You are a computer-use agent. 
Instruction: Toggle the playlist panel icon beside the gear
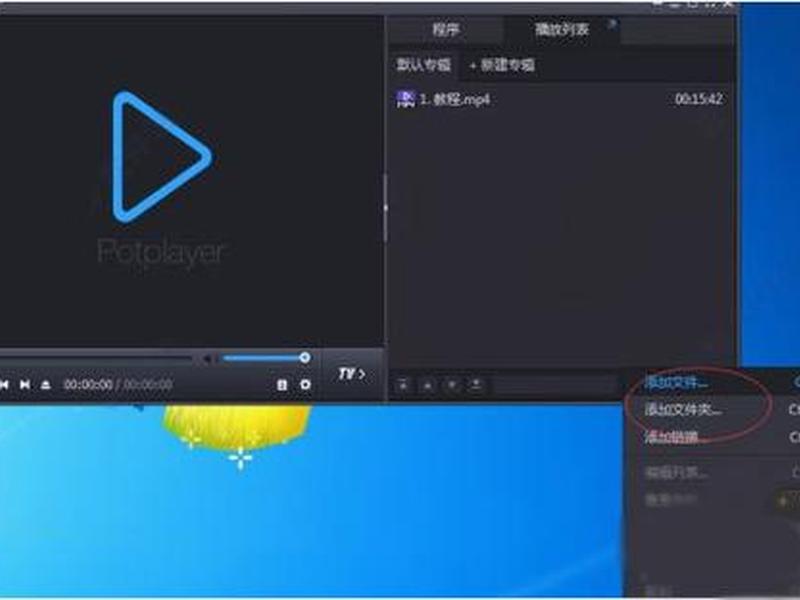[x=282, y=385]
